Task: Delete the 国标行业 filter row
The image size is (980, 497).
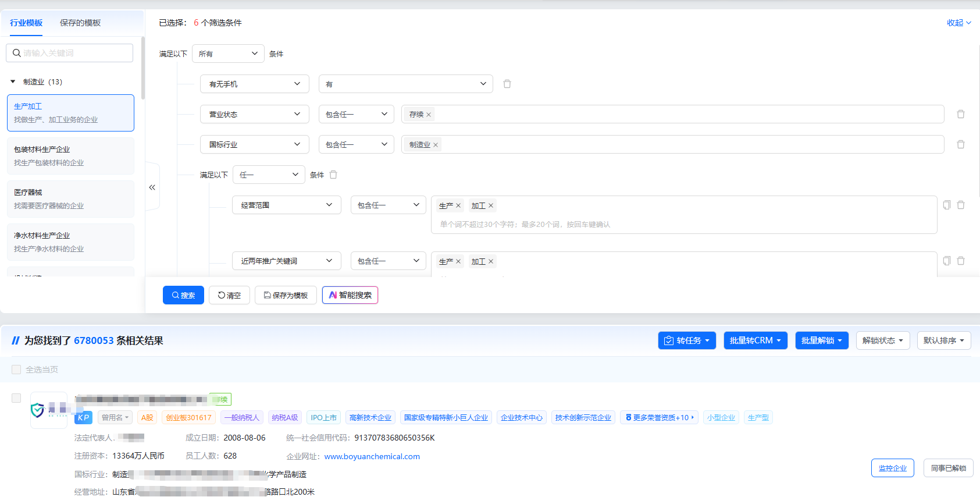Action: coord(961,144)
